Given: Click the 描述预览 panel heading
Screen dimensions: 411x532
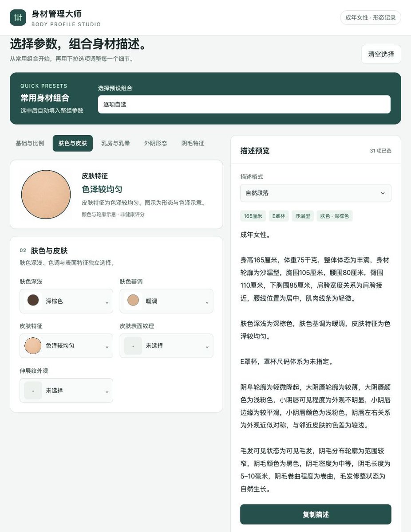Looking at the screenshot, I should tap(255, 151).
